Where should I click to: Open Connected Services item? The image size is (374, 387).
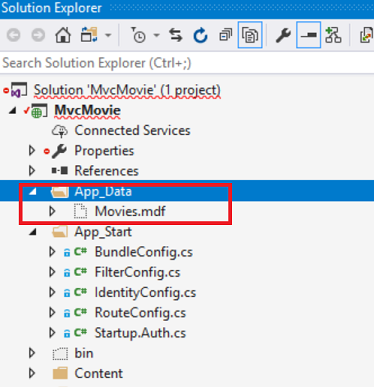[132, 130]
